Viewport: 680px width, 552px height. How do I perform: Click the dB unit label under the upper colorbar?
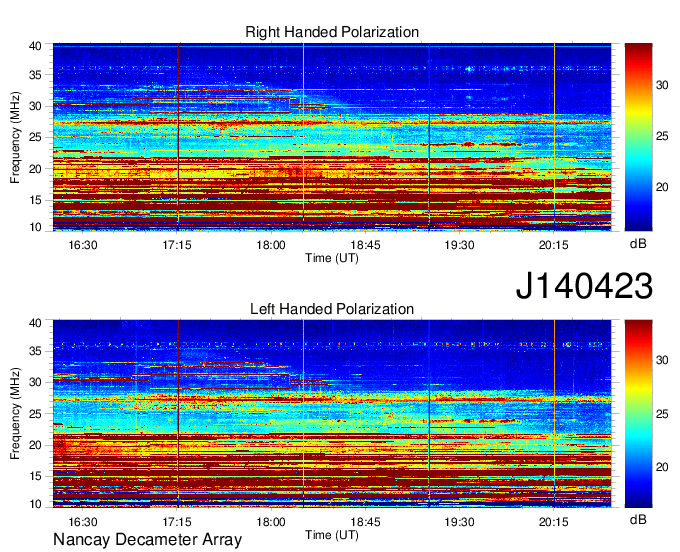click(x=638, y=244)
